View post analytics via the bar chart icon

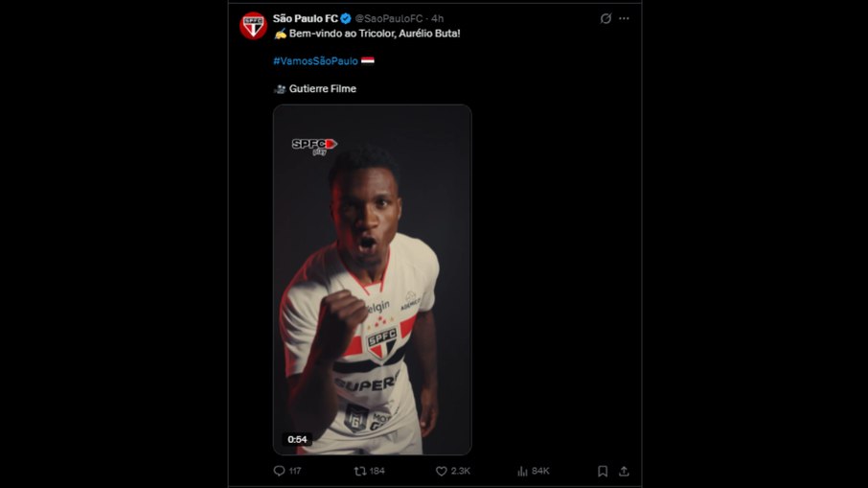click(522, 471)
